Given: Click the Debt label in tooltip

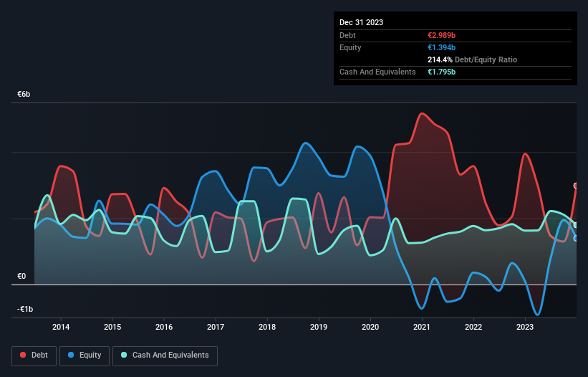Looking at the screenshot, I should 347,35.
